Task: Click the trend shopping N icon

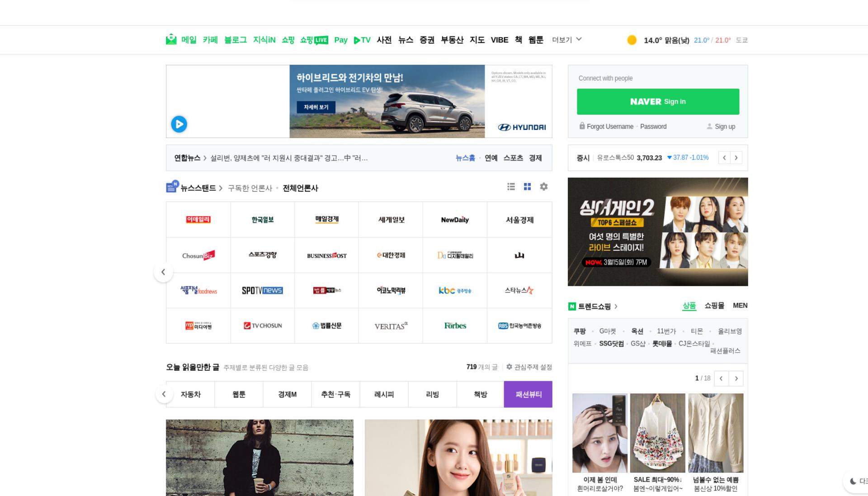Action: 572,307
